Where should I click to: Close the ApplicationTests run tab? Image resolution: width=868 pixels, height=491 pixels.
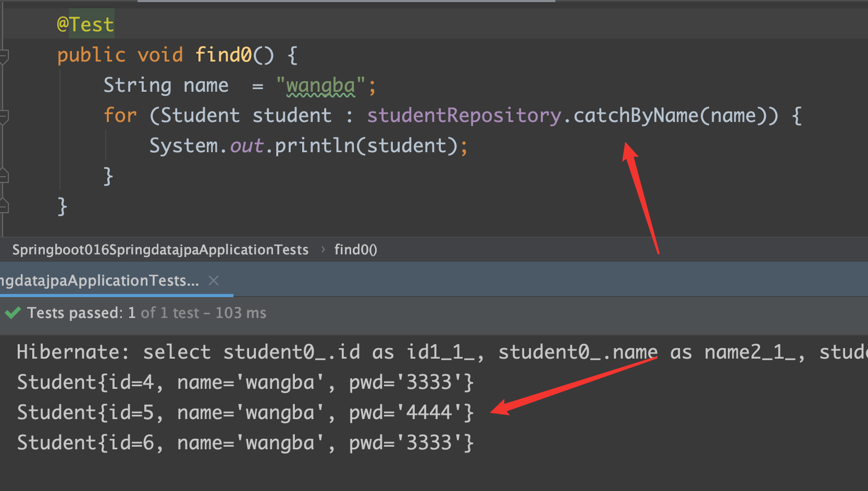pos(213,281)
